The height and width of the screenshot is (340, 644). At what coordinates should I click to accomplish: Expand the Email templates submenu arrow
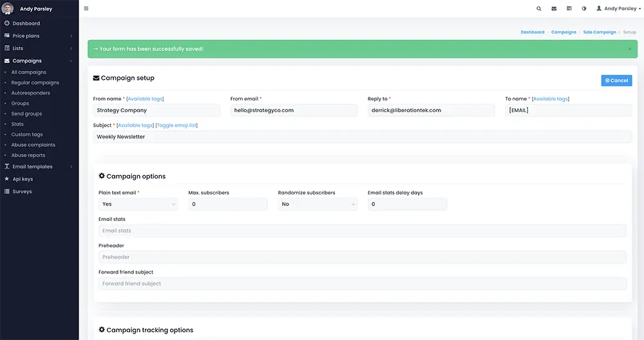[71, 167]
